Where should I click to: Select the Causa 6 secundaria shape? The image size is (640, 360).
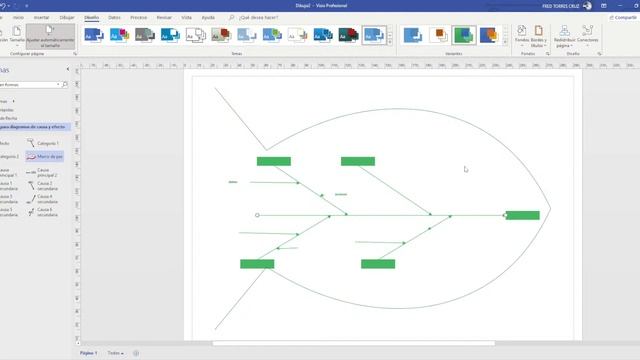click(x=43, y=212)
